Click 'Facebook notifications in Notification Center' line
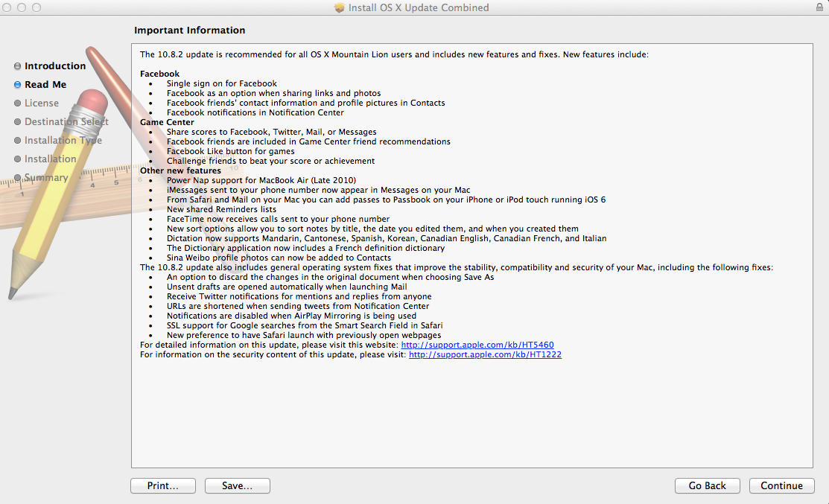This screenshot has width=829, height=504. [x=255, y=112]
